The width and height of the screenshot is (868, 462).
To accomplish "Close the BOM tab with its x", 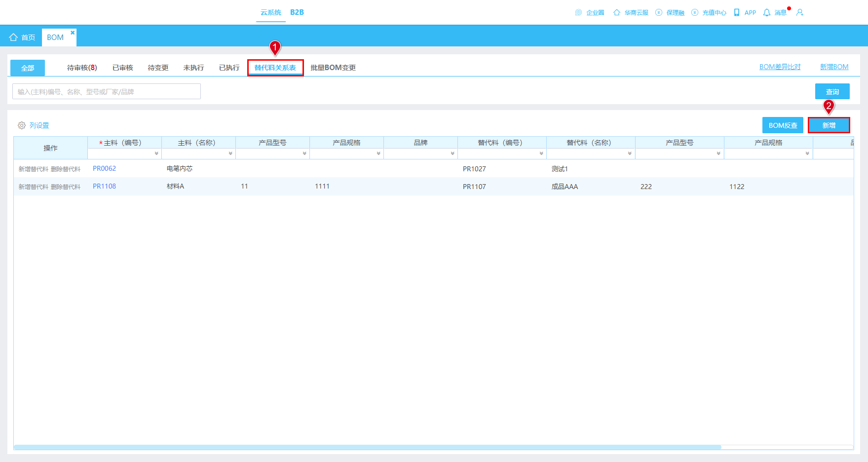I will (x=73, y=33).
